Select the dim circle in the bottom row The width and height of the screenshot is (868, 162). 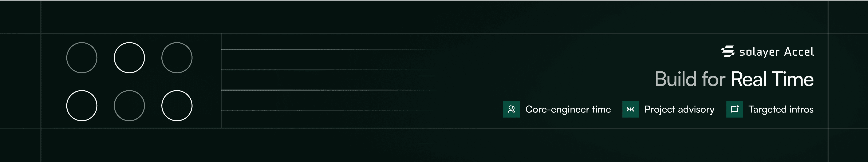pos(129,106)
